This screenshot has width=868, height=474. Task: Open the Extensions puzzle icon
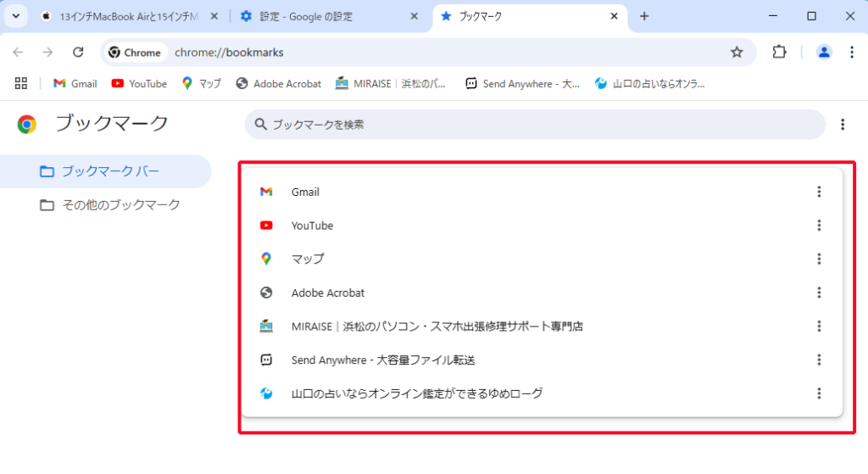click(779, 52)
